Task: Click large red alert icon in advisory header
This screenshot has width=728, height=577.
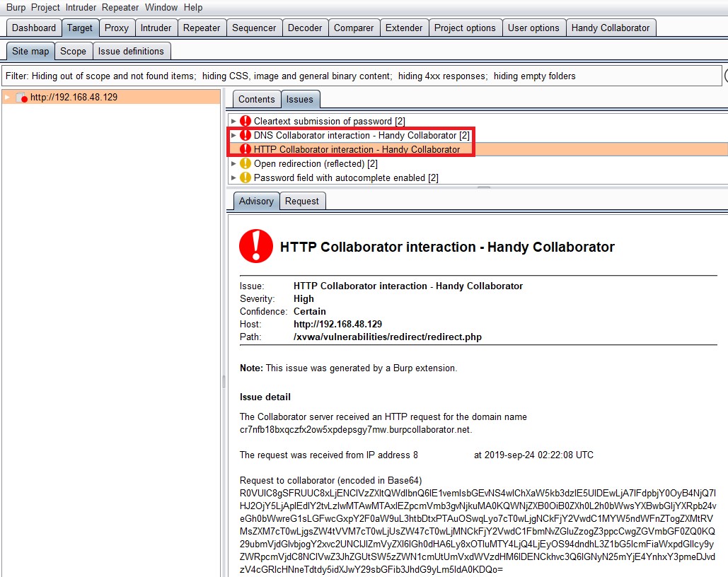Action: click(x=256, y=246)
